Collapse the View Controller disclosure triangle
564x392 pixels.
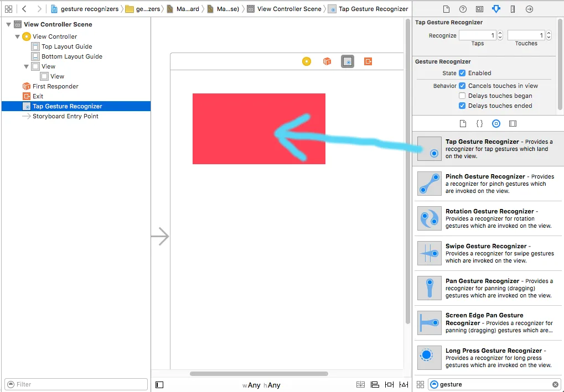coord(17,36)
